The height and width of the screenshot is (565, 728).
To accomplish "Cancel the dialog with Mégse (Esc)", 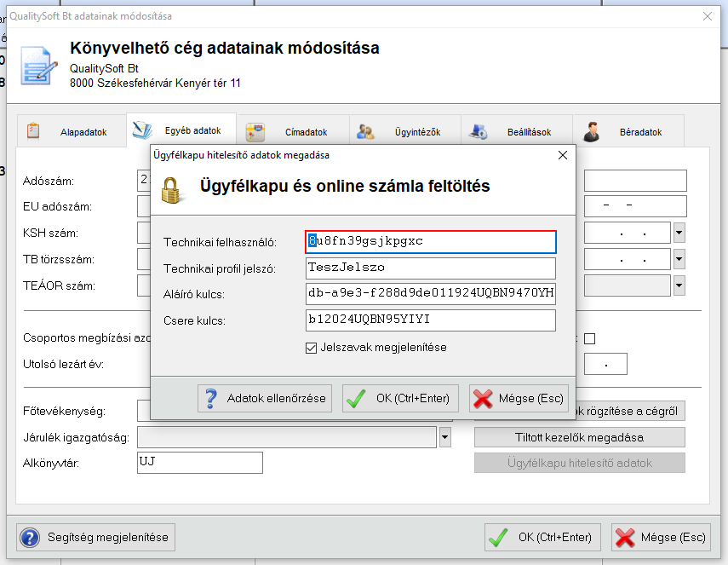I will (x=519, y=398).
